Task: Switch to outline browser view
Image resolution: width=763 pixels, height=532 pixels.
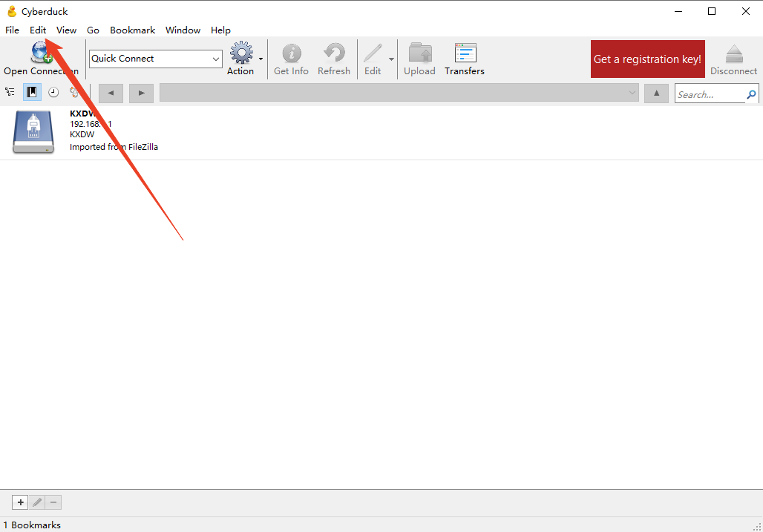Action: pyautogui.click(x=10, y=92)
